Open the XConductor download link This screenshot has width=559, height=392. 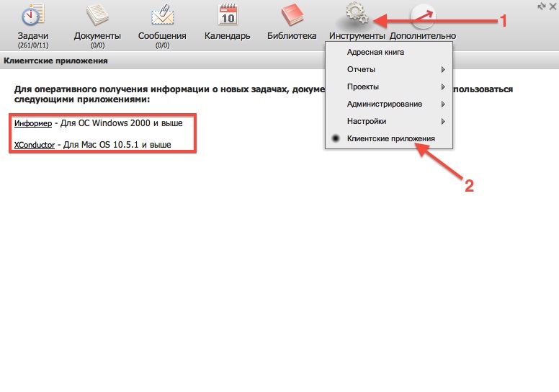35,145
